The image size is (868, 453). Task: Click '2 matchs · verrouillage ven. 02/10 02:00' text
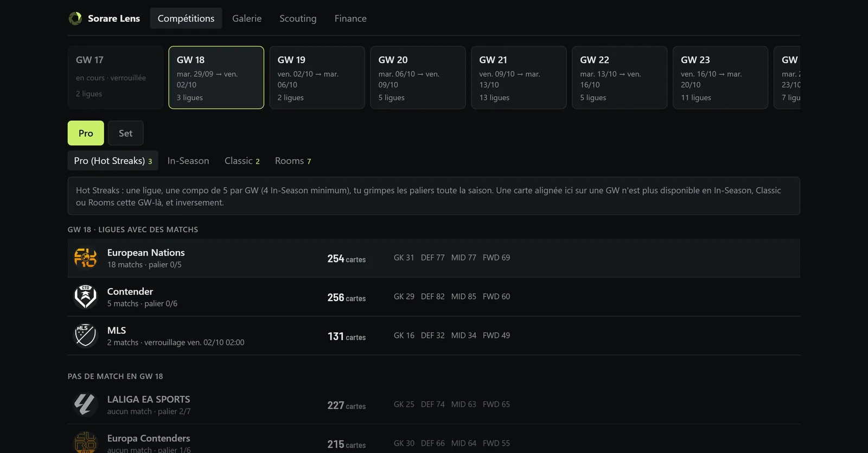pos(176,343)
